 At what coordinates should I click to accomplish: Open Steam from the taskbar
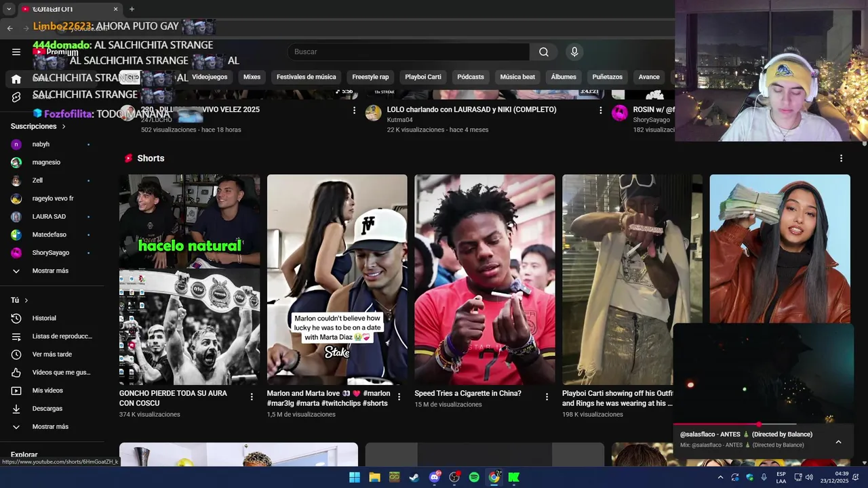(414, 477)
